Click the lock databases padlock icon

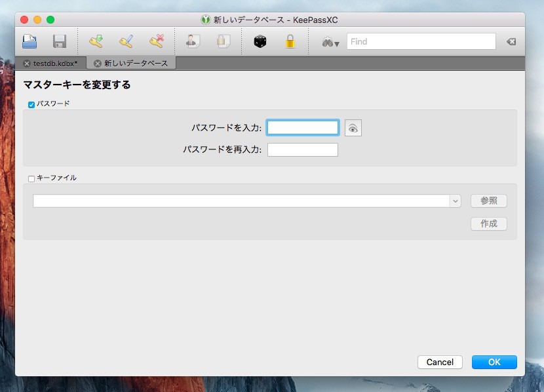pyautogui.click(x=290, y=41)
